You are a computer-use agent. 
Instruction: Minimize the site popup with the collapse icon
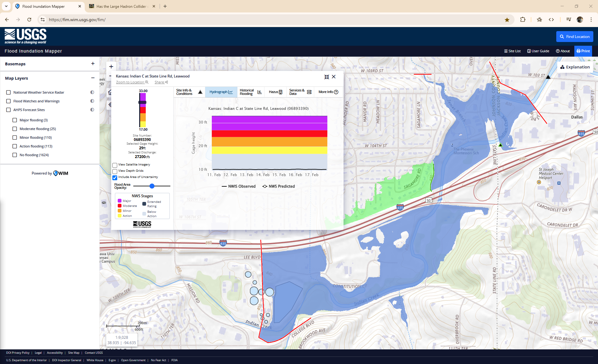(x=327, y=77)
